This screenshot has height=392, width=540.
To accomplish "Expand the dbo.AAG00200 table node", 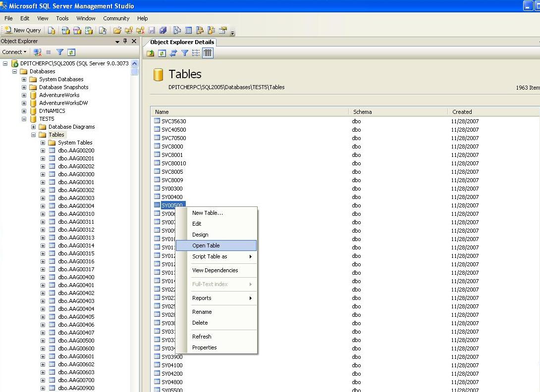I will (x=43, y=150).
